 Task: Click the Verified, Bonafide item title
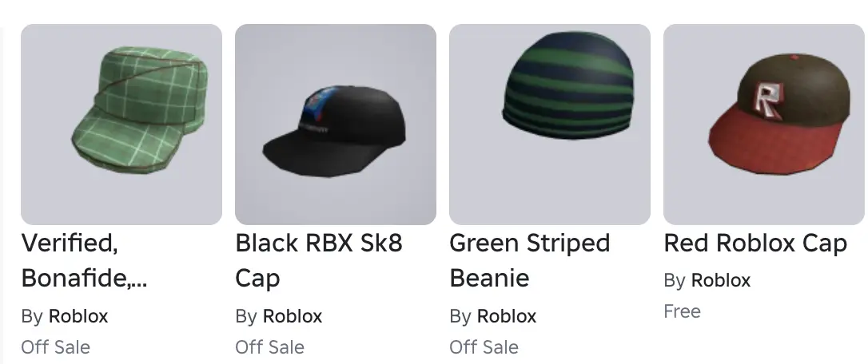coord(84,260)
